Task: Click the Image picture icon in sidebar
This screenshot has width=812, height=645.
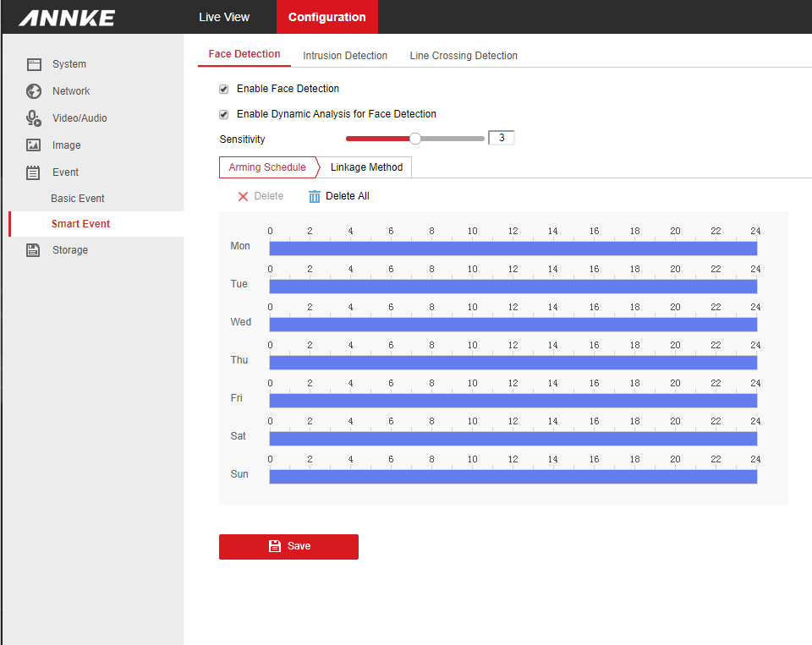Action: pyautogui.click(x=34, y=145)
